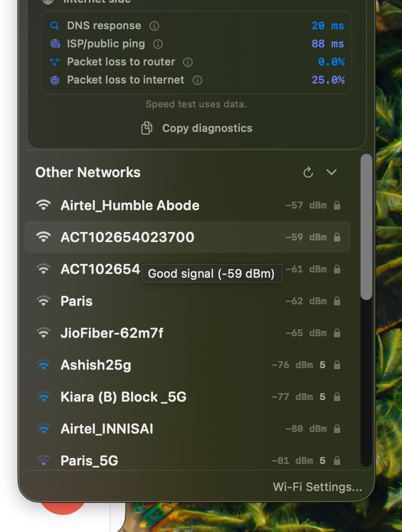Click the Copy diagnostics button

(207, 128)
